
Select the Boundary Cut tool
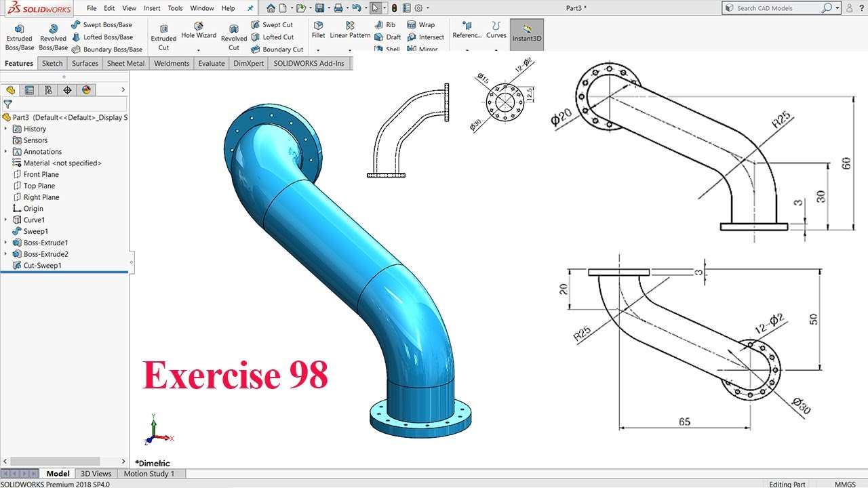click(x=277, y=49)
